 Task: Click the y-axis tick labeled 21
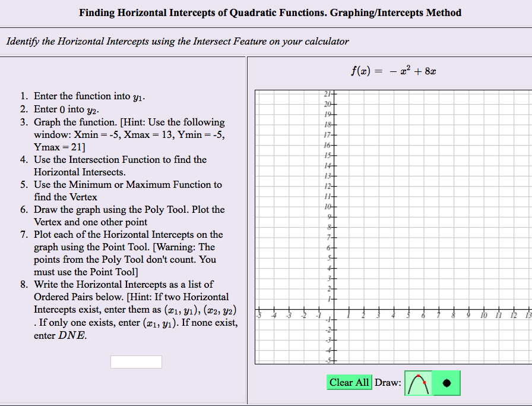tap(326, 93)
